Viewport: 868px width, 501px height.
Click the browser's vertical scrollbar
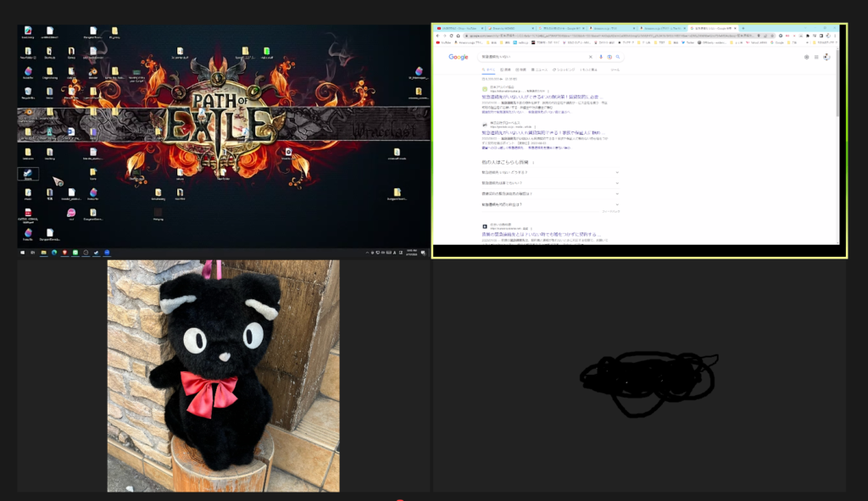[x=839, y=85]
